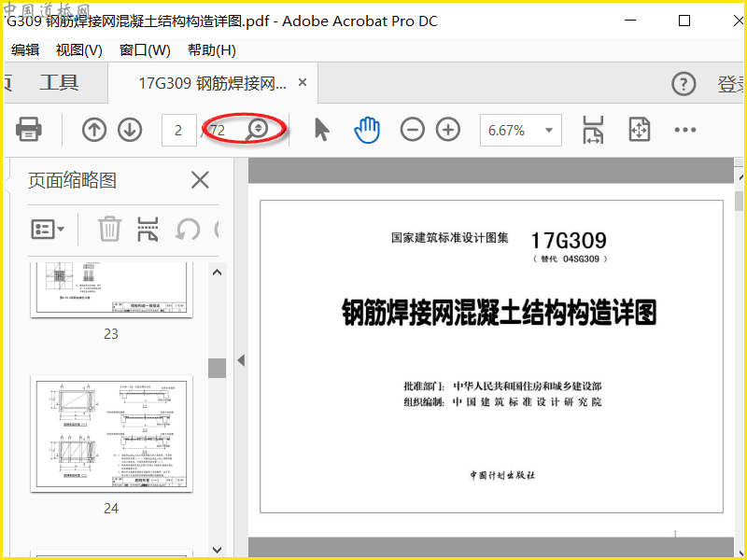Click the /72 total pages text
747x560 pixels.
(x=214, y=130)
